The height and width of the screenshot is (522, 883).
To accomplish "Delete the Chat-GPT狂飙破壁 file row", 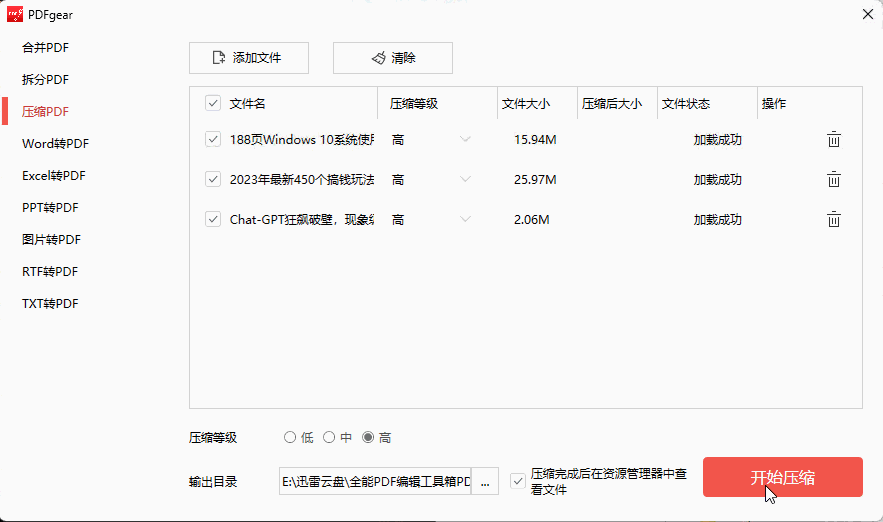I will point(833,219).
